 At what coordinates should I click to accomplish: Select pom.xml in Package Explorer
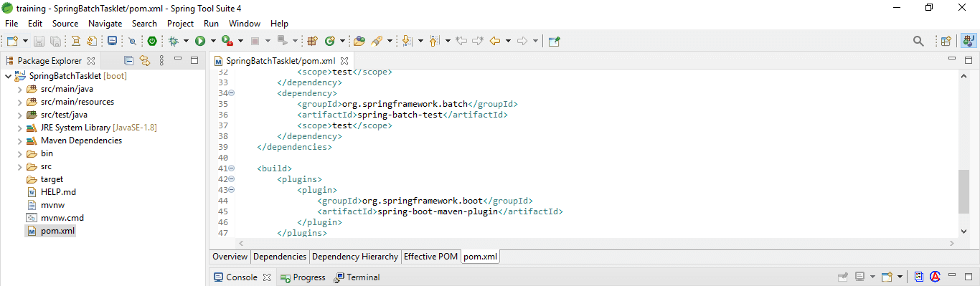coord(57,231)
